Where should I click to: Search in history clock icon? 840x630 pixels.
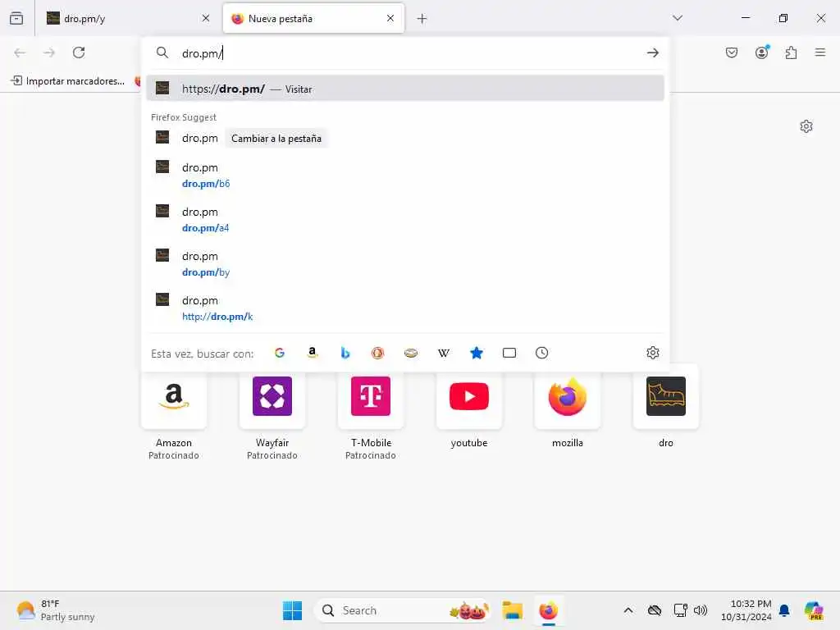point(541,353)
